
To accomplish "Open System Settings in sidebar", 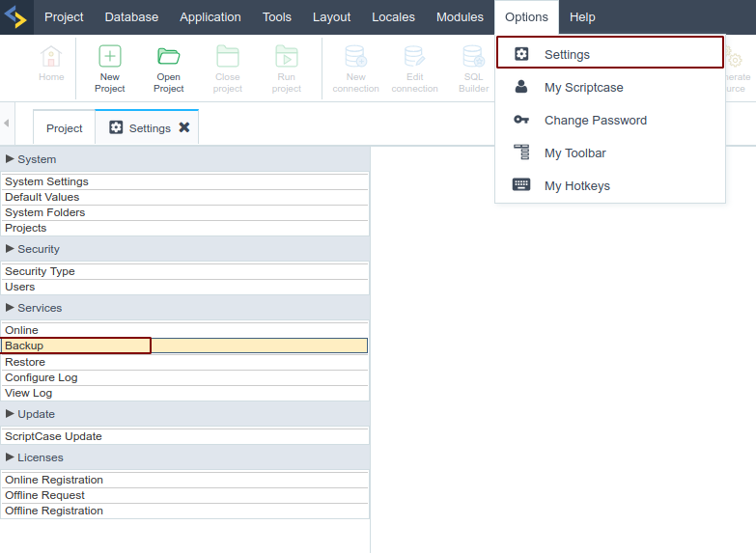I will (x=46, y=181).
